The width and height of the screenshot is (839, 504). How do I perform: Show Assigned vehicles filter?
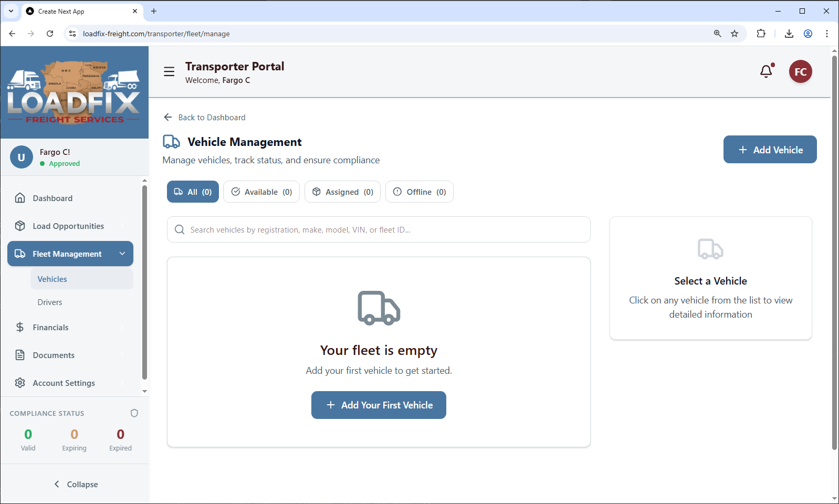342,192
